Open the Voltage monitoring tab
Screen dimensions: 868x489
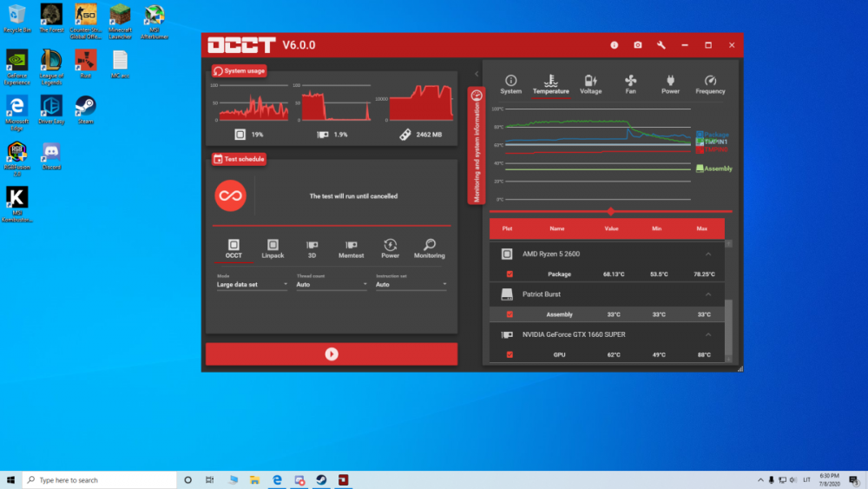click(x=590, y=85)
